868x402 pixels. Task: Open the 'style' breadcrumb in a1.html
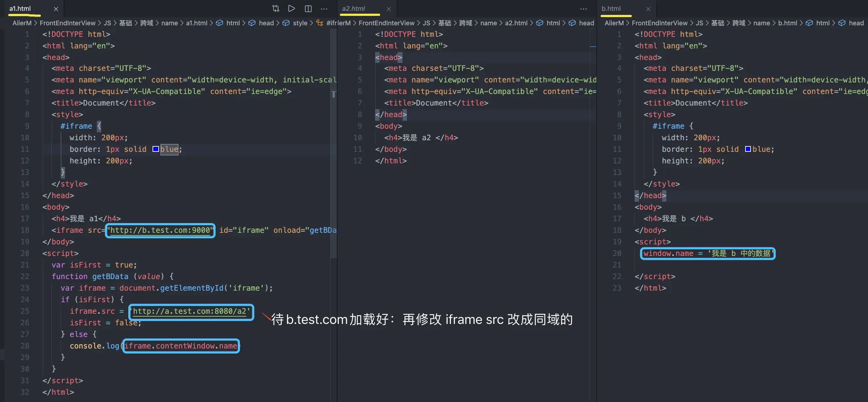coord(300,23)
